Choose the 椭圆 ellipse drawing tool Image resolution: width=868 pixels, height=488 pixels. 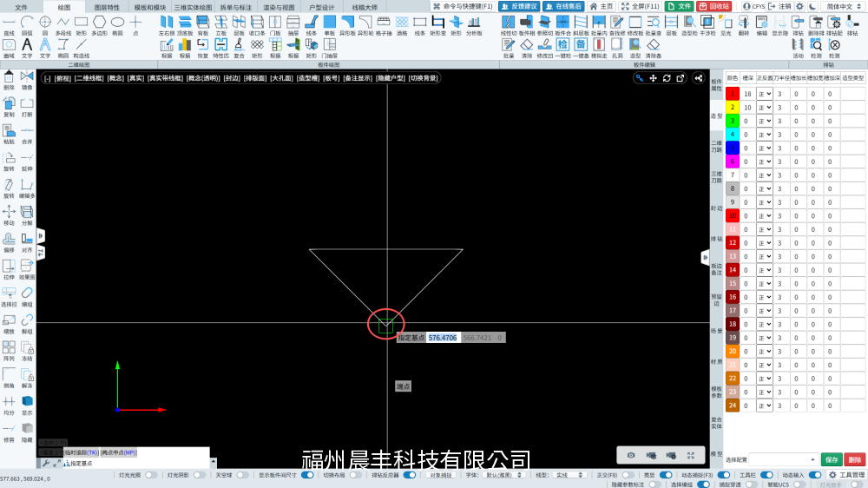[x=117, y=25]
